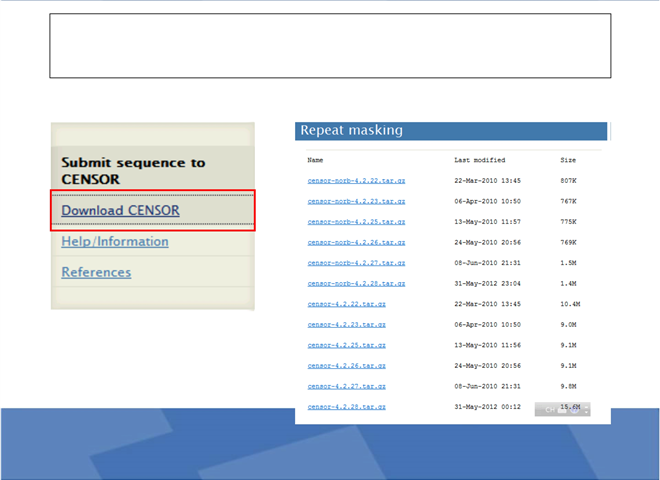This screenshot has height=480, width=660.
Task: Open the Help/Information link
Action: pos(115,241)
